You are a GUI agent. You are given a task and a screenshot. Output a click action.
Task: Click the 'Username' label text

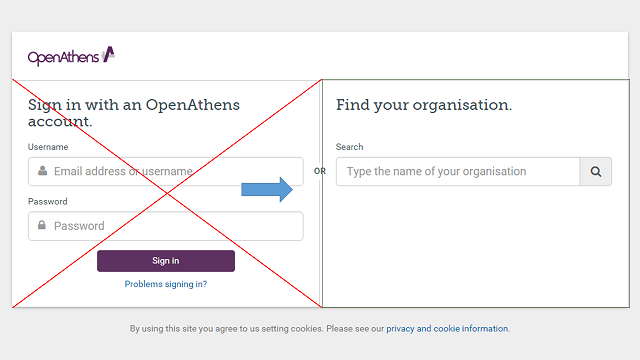click(x=48, y=147)
